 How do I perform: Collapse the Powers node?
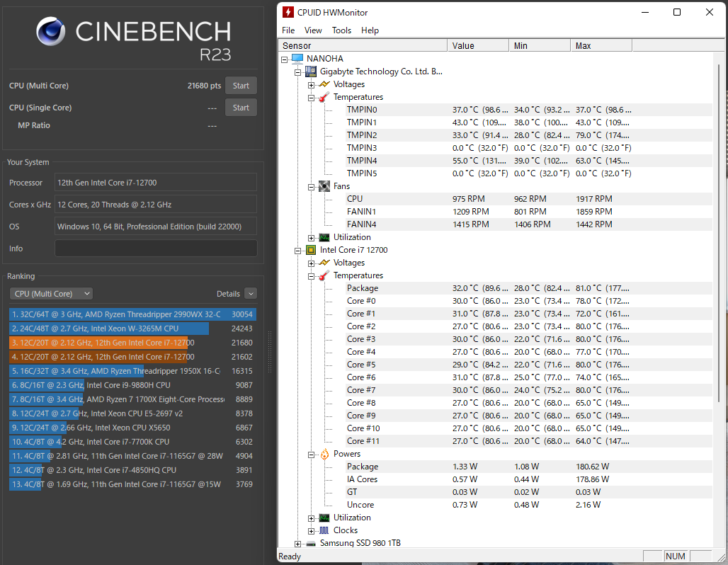[311, 455]
